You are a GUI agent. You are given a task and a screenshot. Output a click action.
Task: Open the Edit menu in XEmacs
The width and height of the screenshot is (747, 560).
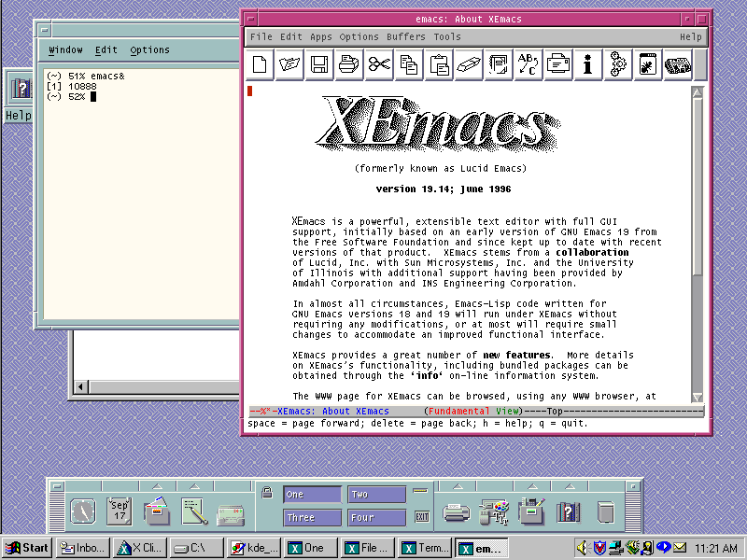pos(290,36)
